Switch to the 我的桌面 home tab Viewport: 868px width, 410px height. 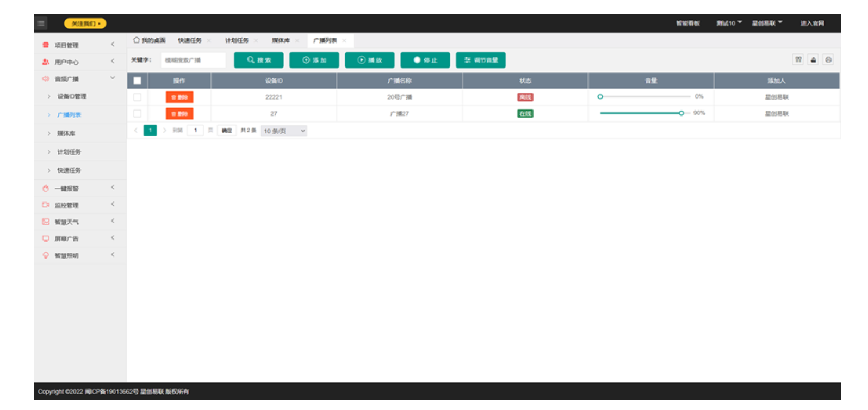pos(150,40)
